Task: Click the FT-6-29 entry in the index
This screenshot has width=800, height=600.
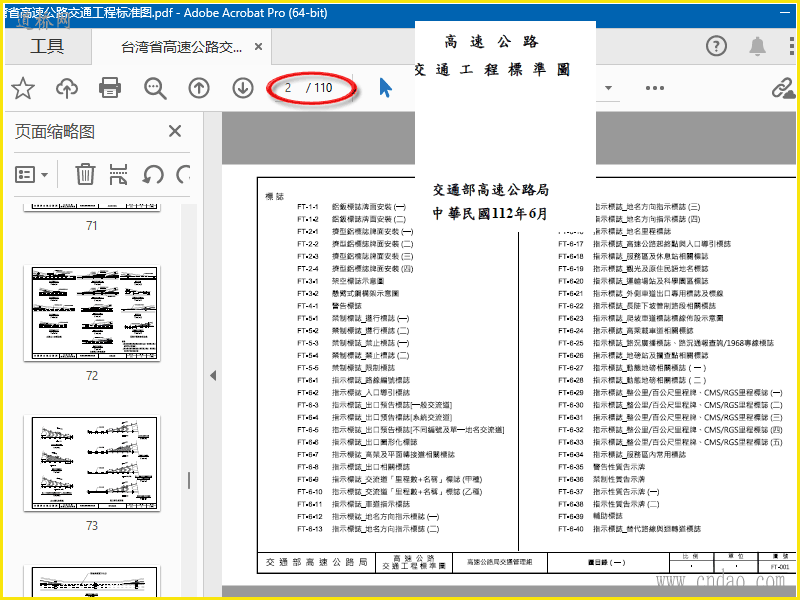Action: 670,393
